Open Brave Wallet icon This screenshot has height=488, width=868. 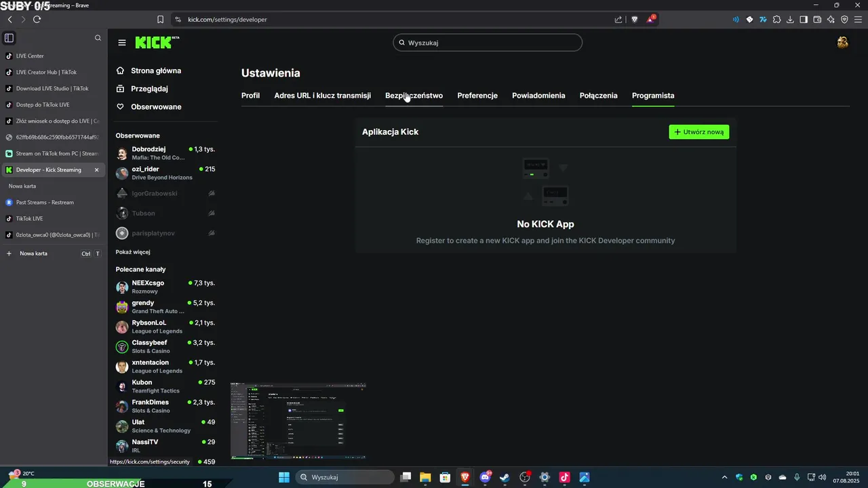click(x=817, y=20)
